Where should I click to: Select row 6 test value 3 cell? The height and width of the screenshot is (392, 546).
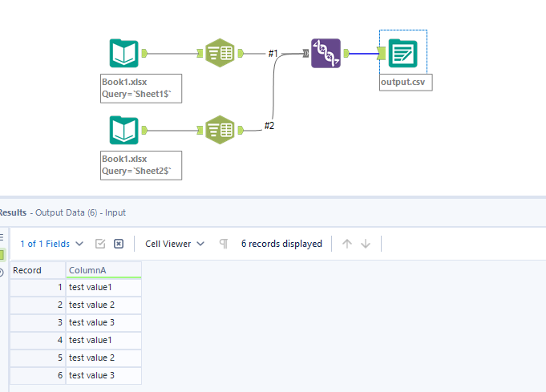(103, 375)
